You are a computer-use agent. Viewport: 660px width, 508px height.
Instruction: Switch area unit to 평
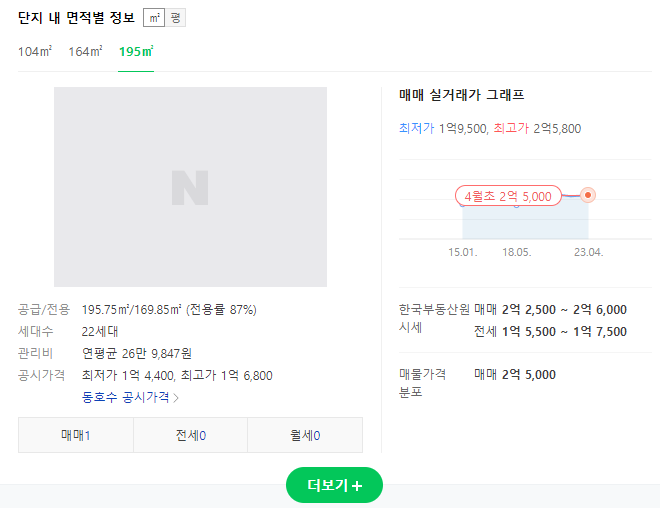[175, 18]
